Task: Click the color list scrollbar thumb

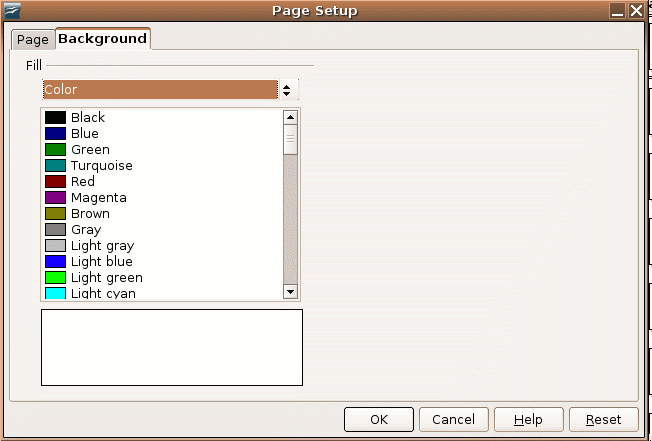Action: (x=290, y=140)
